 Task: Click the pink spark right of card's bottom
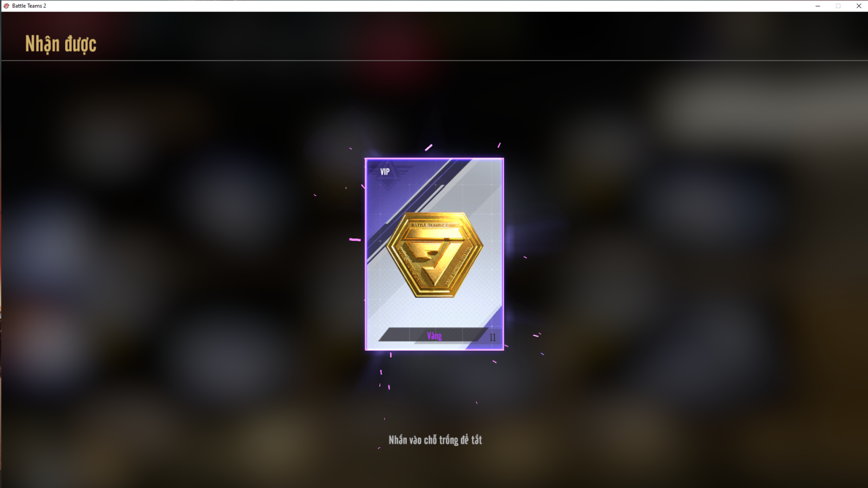click(x=536, y=336)
